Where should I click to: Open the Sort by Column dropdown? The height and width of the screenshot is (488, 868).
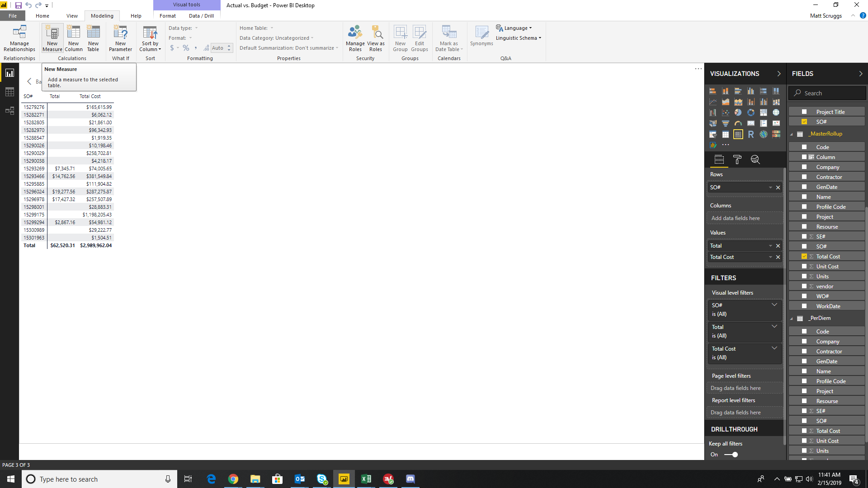(x=150, y=38)
